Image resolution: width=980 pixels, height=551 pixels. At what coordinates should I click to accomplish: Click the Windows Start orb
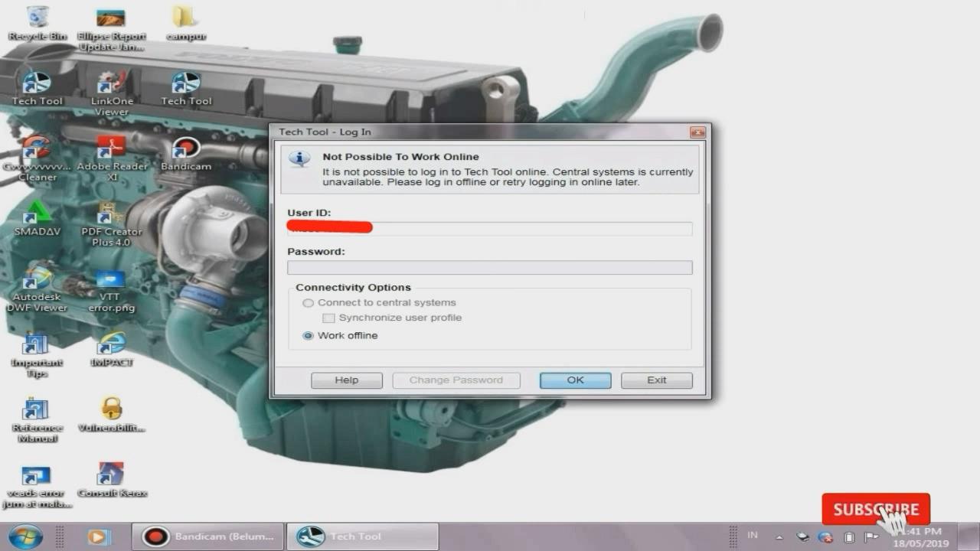pyautogui.click(x=25, y=536)
